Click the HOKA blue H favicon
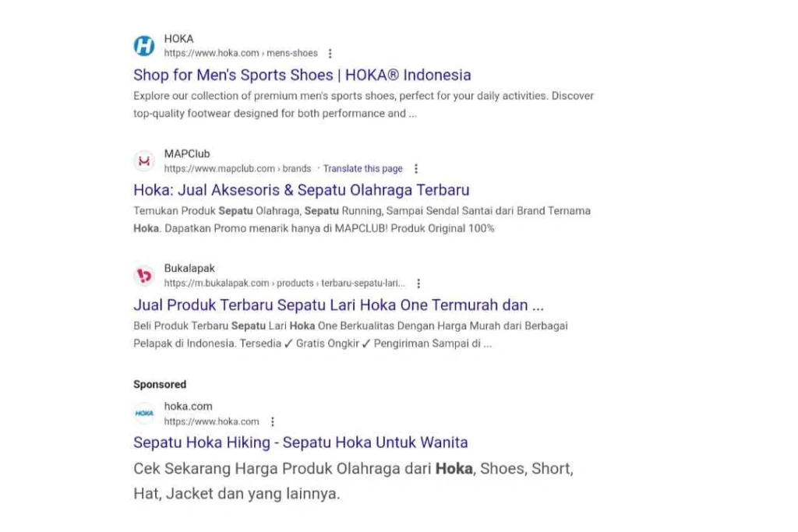 tap(144, 46)
